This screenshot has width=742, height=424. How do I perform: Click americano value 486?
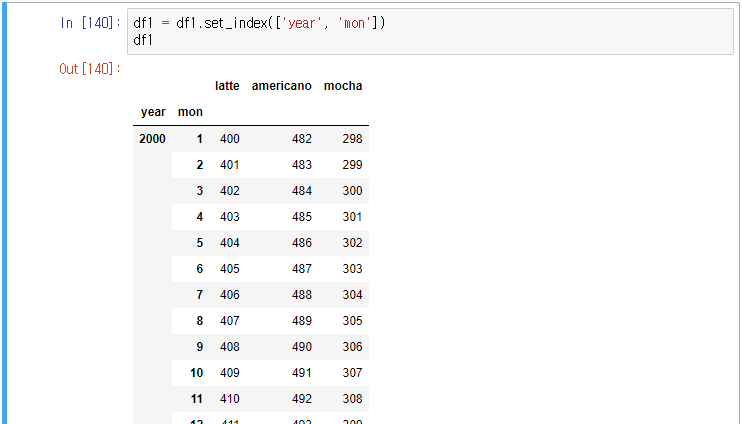click(x=302, y=243)
